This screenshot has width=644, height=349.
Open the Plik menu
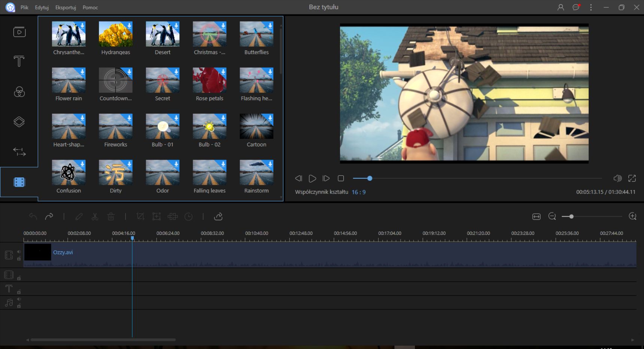[24, 7]
